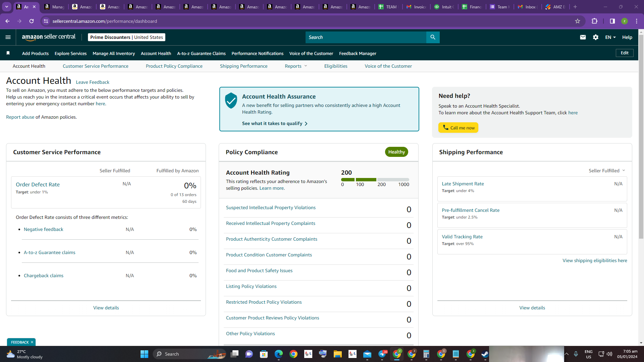Bookmark this page with the star icon

(578, 21)
